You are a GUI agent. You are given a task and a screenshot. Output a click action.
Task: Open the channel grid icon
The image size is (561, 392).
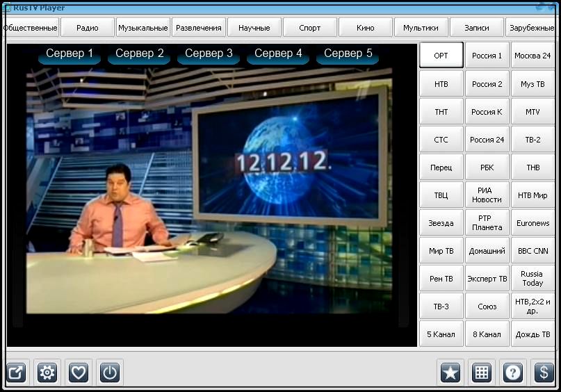coord(482,373)
